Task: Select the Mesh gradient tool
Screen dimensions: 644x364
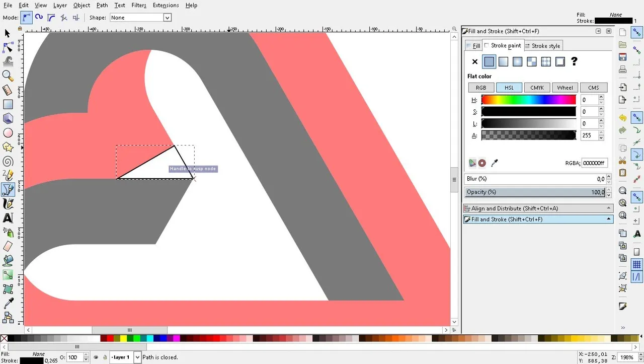Action: (x=8, y=289)
